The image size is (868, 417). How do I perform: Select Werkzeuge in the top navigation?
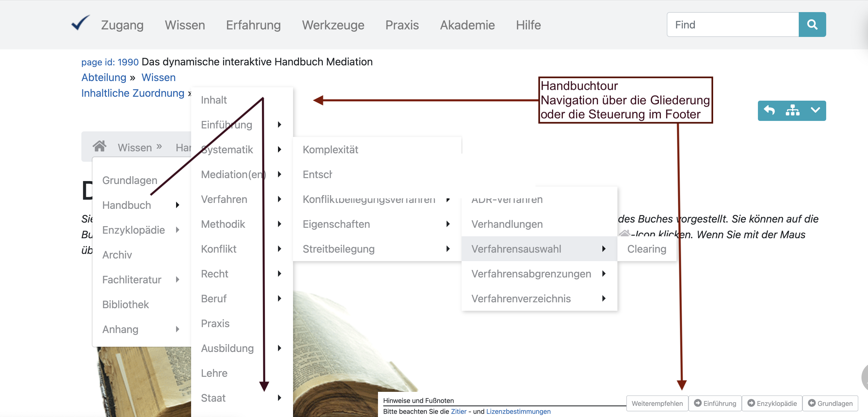tap(333, 25)
